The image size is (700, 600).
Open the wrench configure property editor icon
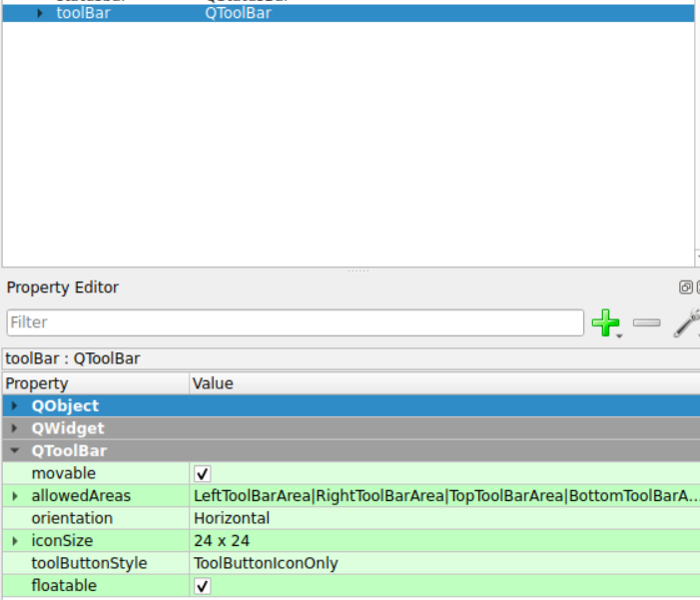[x=687, y=322]
